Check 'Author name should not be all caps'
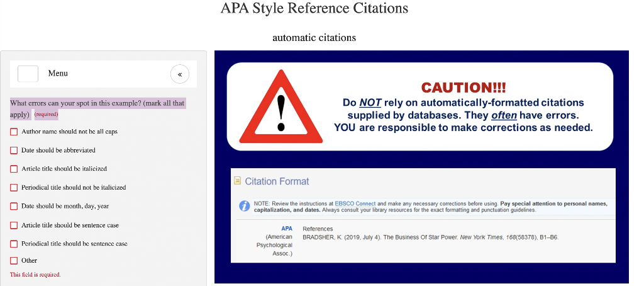Screen dimensions: 644x286 [14, 132]
